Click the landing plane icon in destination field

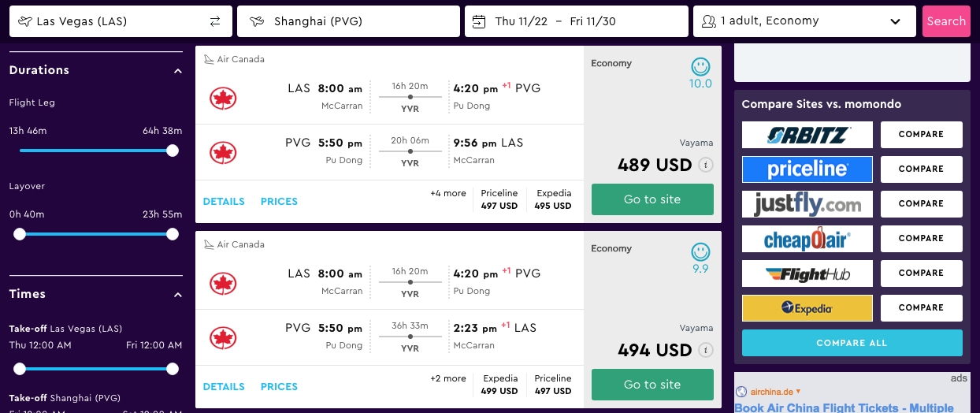[257, 21]
